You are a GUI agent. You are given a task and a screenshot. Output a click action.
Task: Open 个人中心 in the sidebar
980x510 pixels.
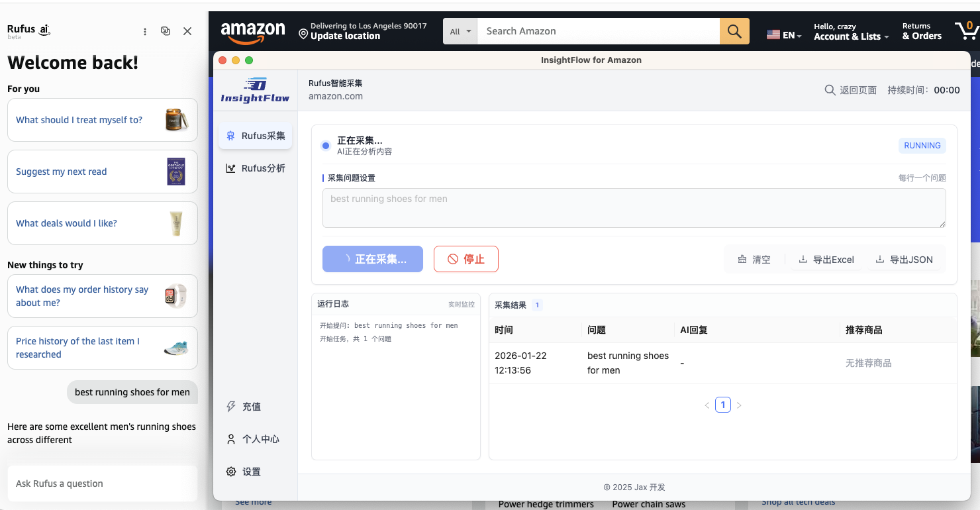253,439
